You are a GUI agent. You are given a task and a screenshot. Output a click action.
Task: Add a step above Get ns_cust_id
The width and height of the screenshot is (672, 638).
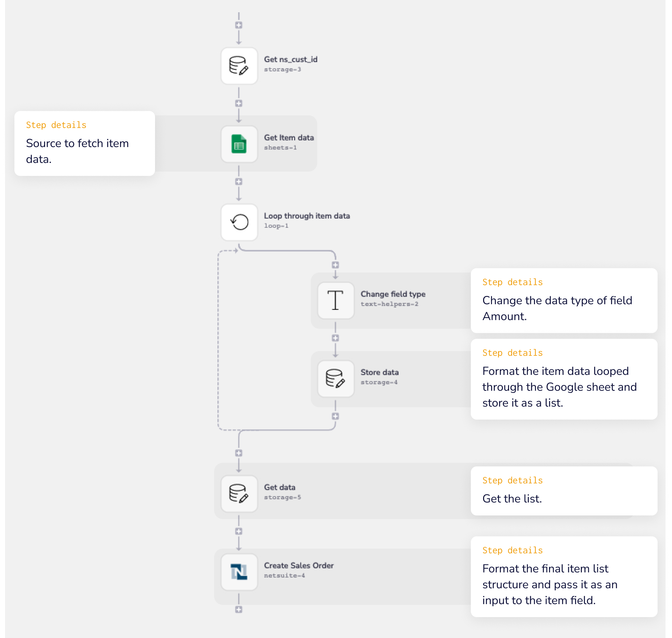[x=239, y=25]
